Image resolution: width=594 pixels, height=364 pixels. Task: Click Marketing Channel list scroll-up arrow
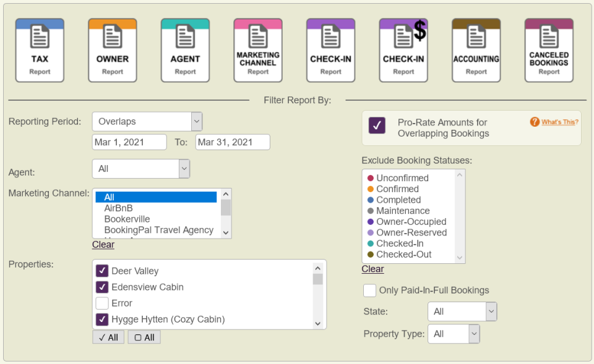pyautogui.click(x=226, y=194)
